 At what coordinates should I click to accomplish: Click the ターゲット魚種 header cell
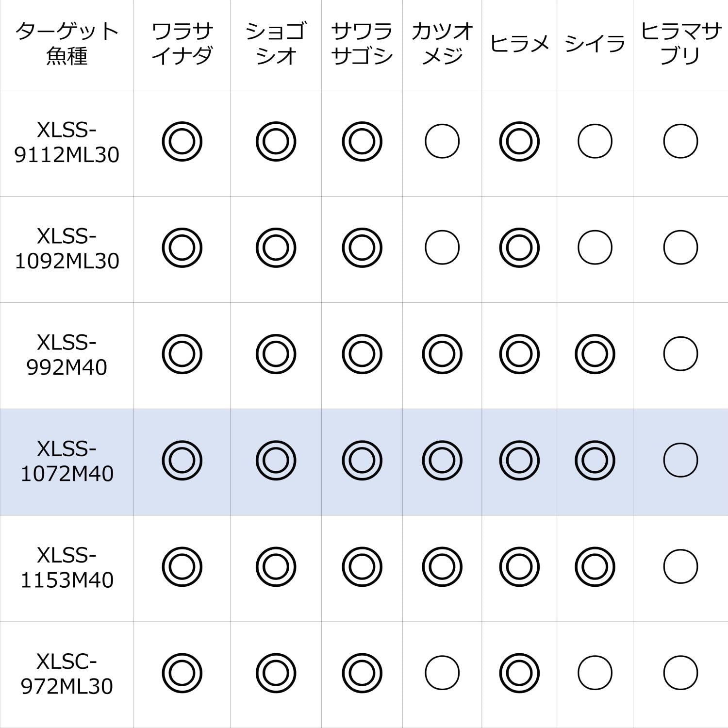point(67,44)
